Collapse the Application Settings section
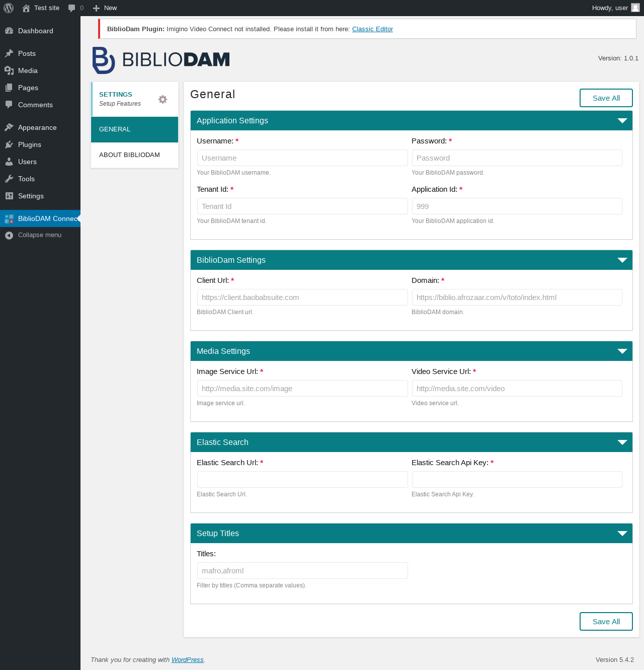The image size is (644, 670). pyautogui.click(x=622, y=121)
